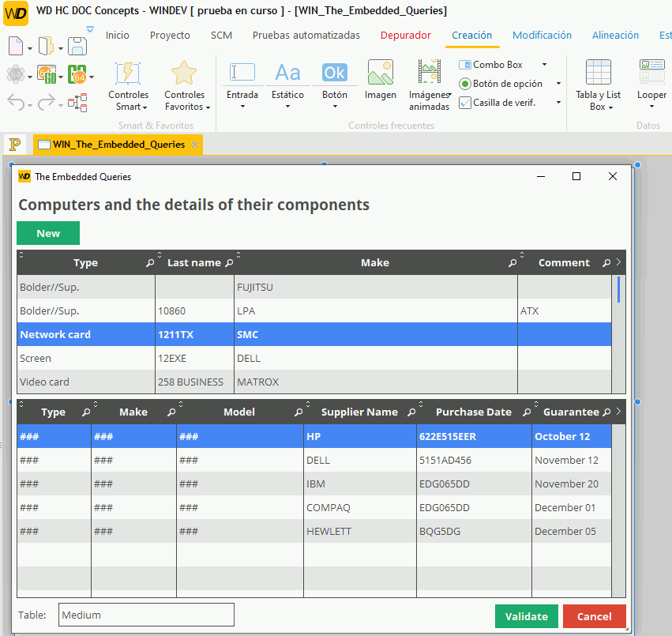Insert a Botón de opción radio control
672x636 pixels.
pyautogui.click(x=501, y=84)
